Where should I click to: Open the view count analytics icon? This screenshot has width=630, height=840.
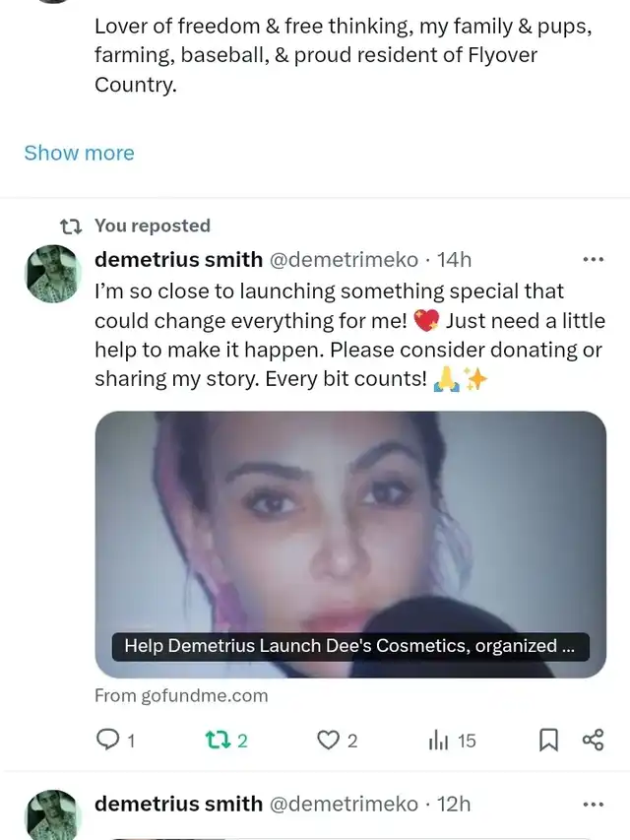click(x=439, y=741)
